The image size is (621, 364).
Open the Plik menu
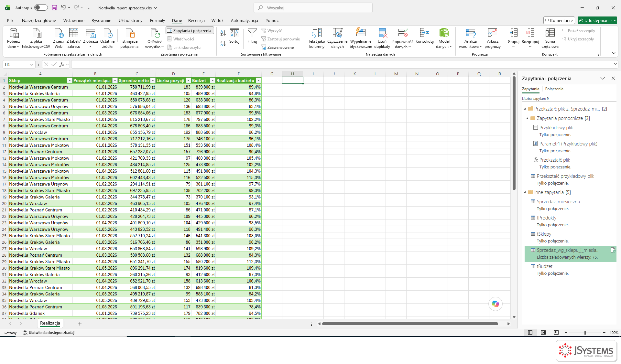tap(10, 20)
